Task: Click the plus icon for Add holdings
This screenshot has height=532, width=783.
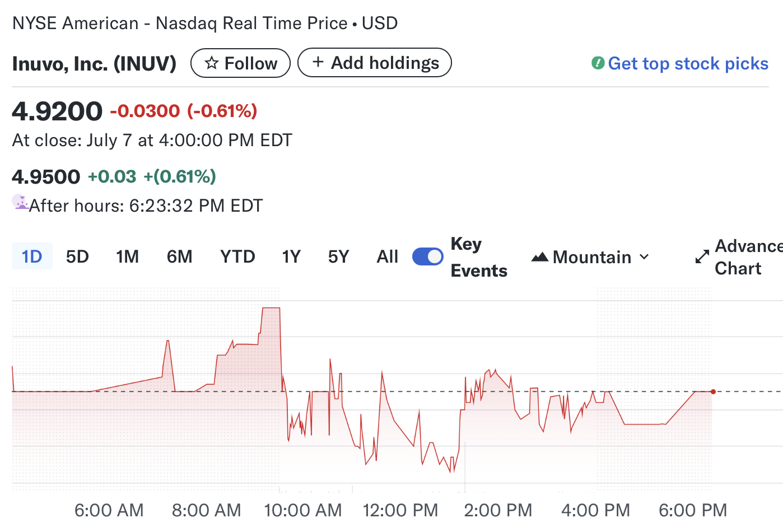Action: coord(318,62)
